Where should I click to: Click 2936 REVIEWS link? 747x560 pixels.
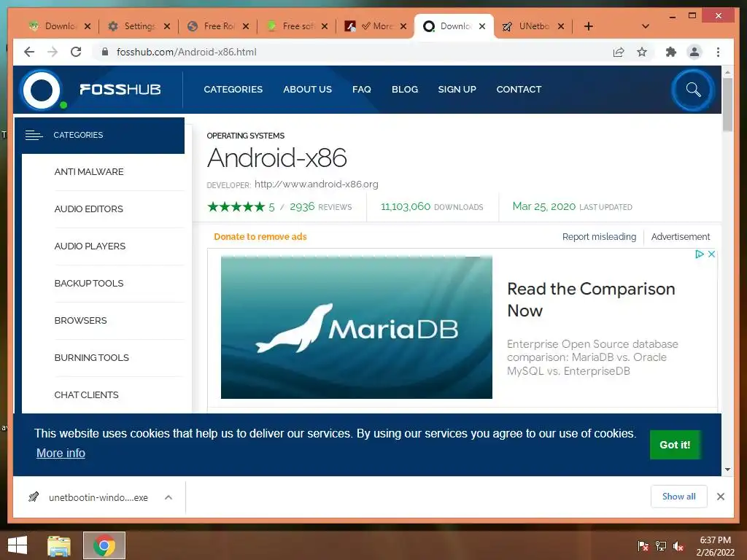pos(321,206)
